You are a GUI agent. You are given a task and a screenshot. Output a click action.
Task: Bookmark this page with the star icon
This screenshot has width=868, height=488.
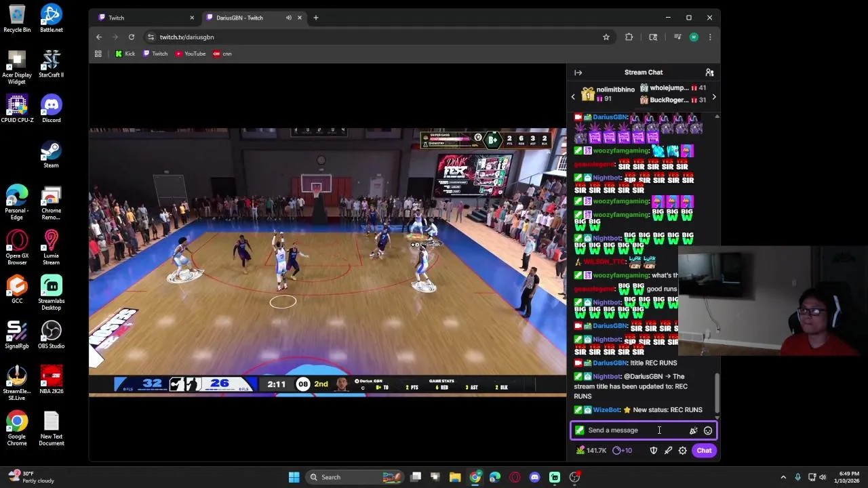click(x=606, y=37)
